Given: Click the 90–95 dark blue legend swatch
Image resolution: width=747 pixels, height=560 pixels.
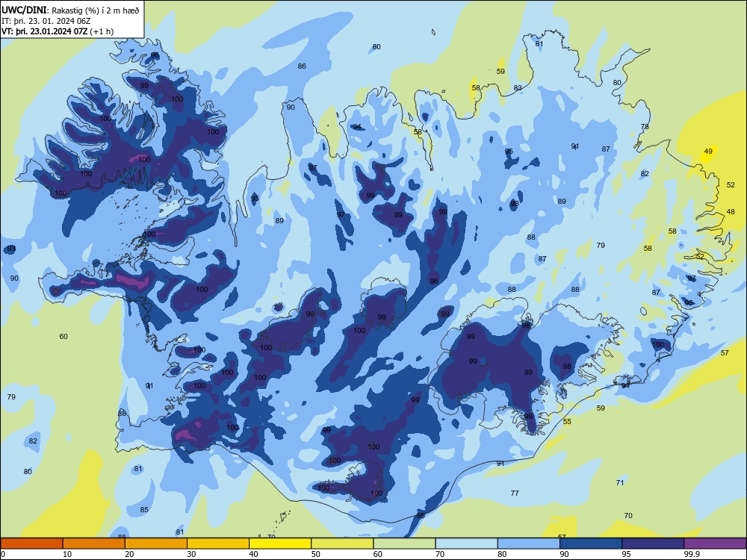Looking at the screenshot, I should tap(591, 544).
